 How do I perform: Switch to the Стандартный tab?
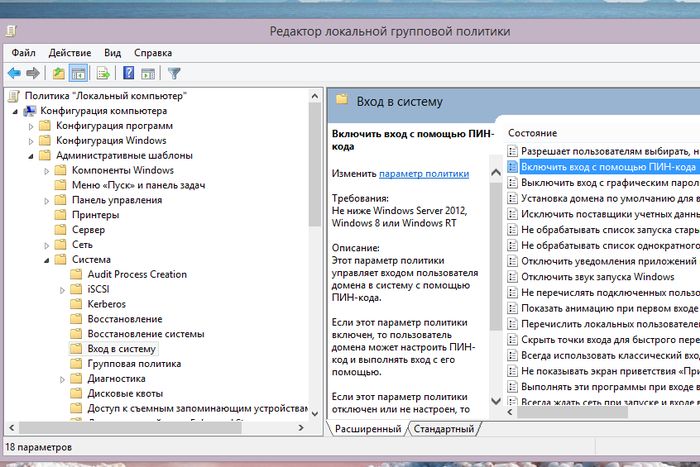pyautogui.click(x=443, y=429)
